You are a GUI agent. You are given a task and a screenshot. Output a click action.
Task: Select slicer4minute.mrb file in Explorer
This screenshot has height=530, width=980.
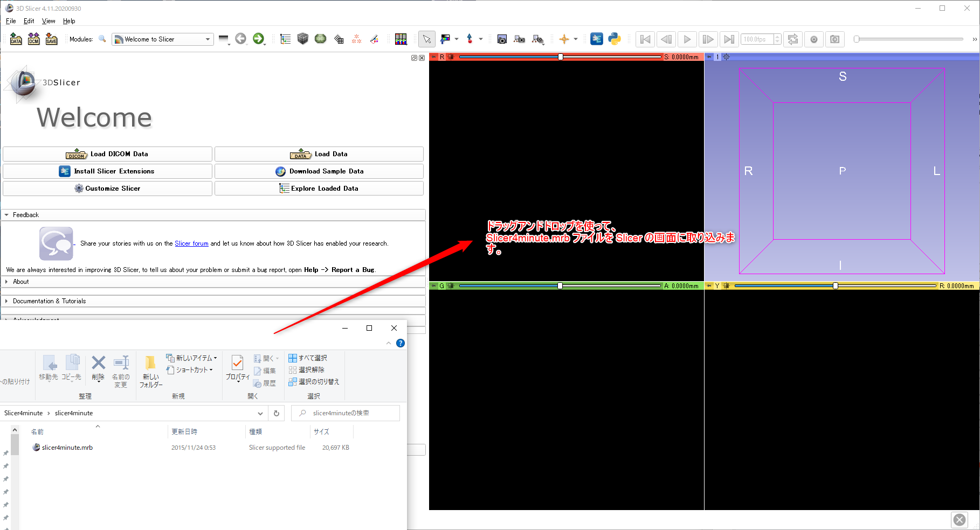pyautogui.click(x=67, y=448)
